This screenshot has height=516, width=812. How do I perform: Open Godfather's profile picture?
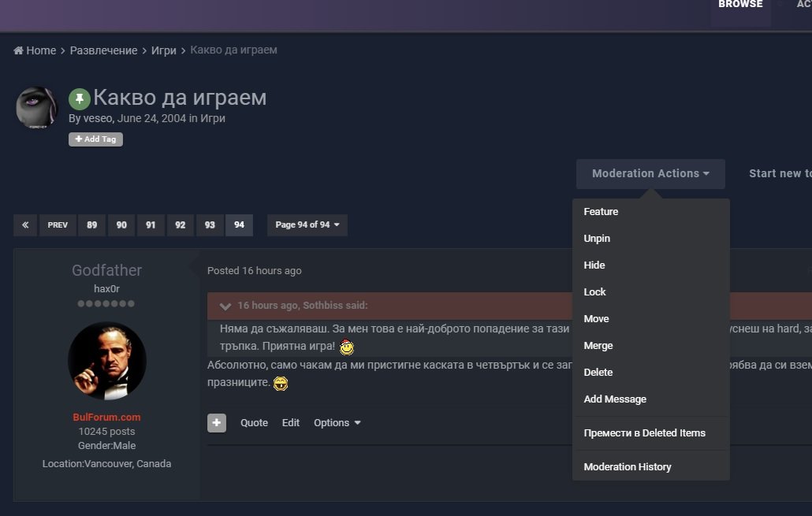(x=107, y=361)
